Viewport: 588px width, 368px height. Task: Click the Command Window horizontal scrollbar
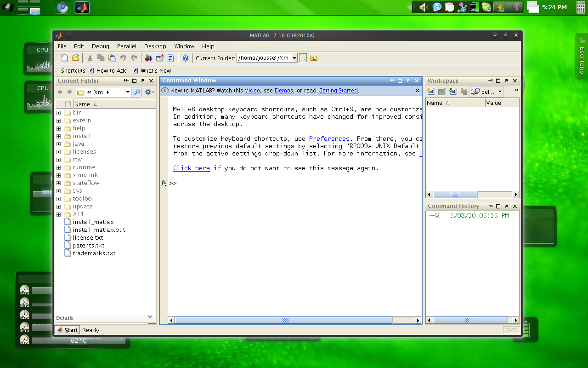[x=294, y=320]
